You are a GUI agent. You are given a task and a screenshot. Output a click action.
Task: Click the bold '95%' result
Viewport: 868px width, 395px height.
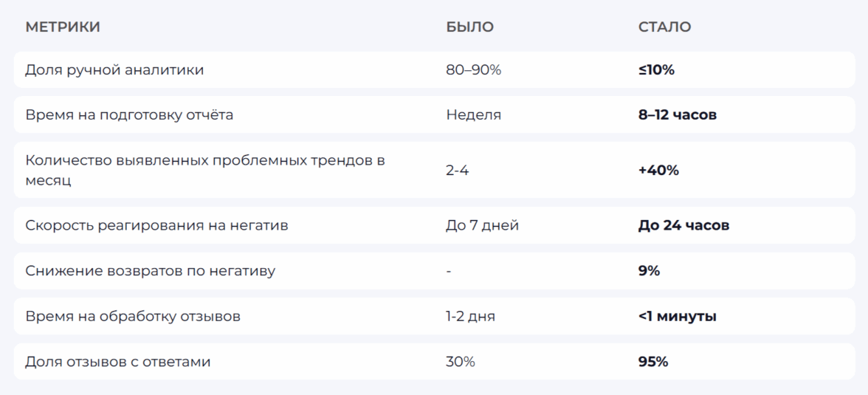[x=652, y=362]
